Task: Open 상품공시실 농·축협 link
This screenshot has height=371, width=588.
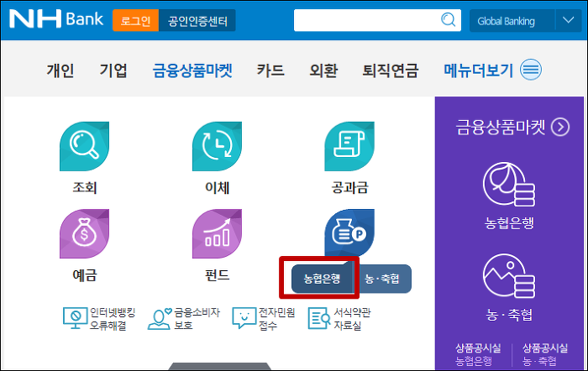Action: tap(545, 354)
